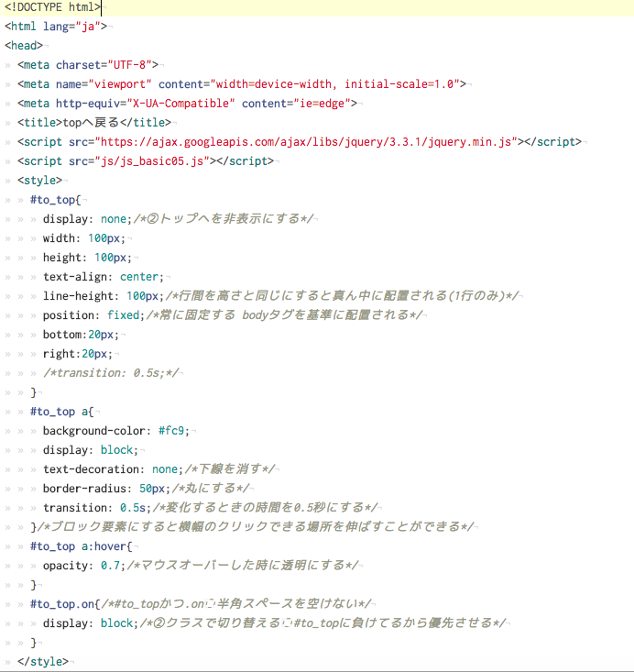This screenshot has width=634, height=672.
Task: Click display: block; under #to_top.on
Action: tap(91, 624)
